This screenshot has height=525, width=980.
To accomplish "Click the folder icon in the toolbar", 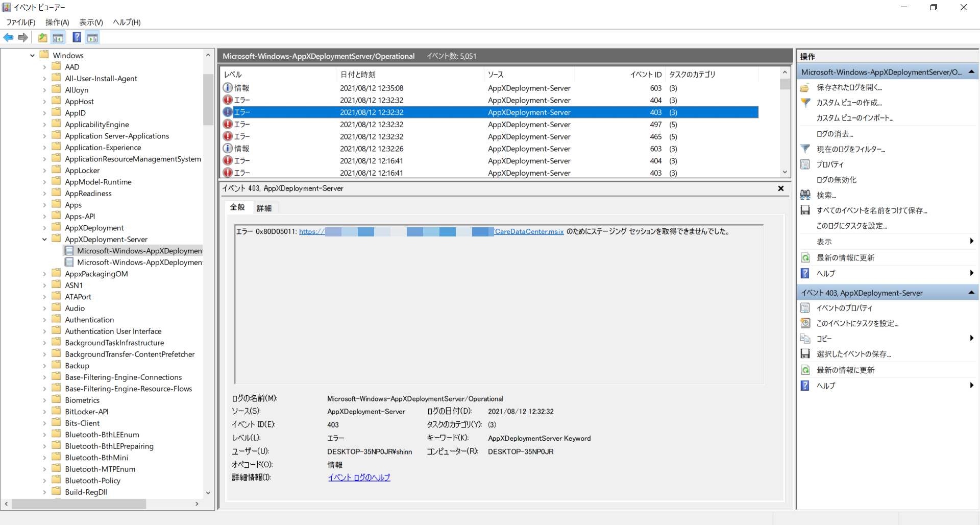I will coord(42,37).
